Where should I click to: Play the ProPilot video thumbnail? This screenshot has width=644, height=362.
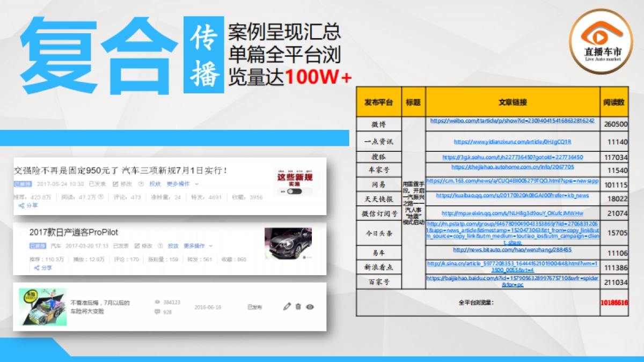point(288,244)
